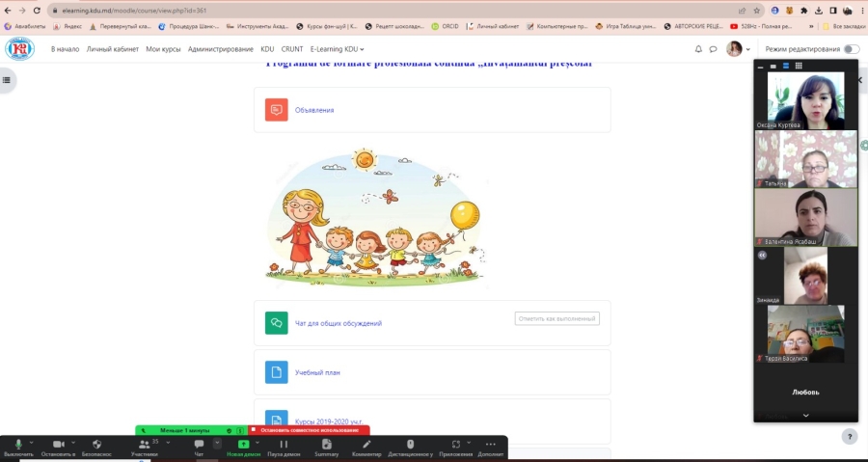Image resolution: width=868 pixels, height=462 pixels.
Task: Expand more participants with the down chevron
Action: (x=805, y=415)
